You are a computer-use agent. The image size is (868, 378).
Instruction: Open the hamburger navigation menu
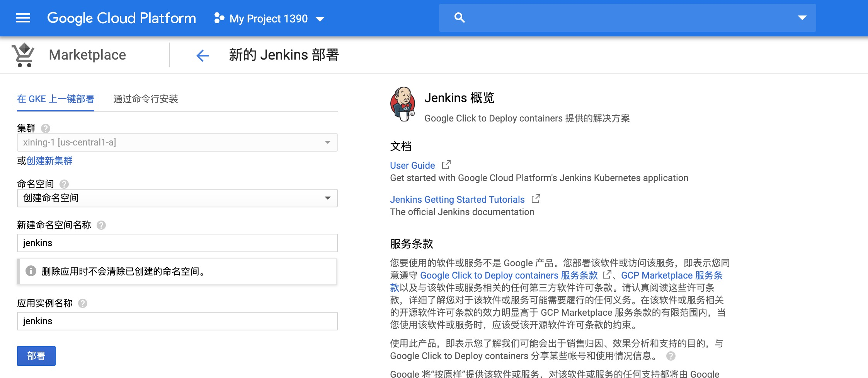23,18
